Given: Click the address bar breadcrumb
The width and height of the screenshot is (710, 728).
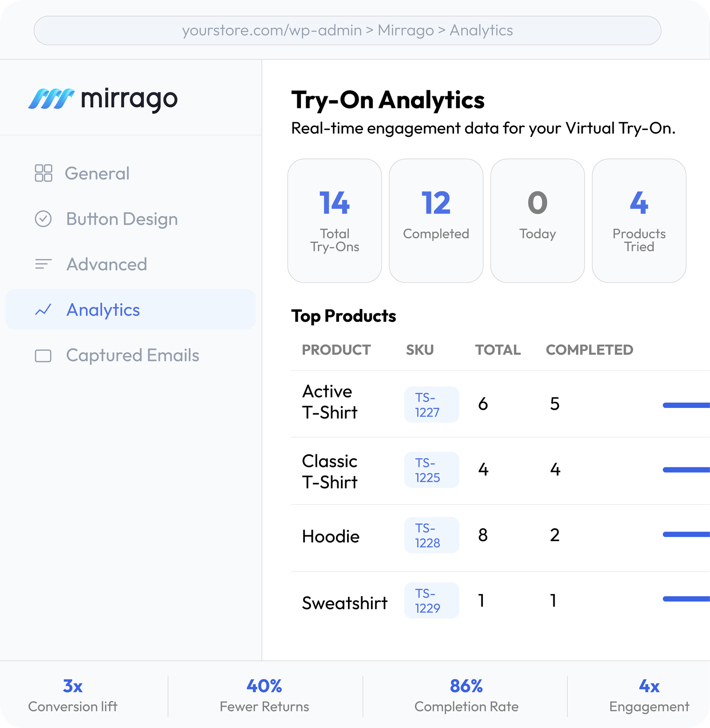Looking at the screenshot, I should [x=347, y=30].
